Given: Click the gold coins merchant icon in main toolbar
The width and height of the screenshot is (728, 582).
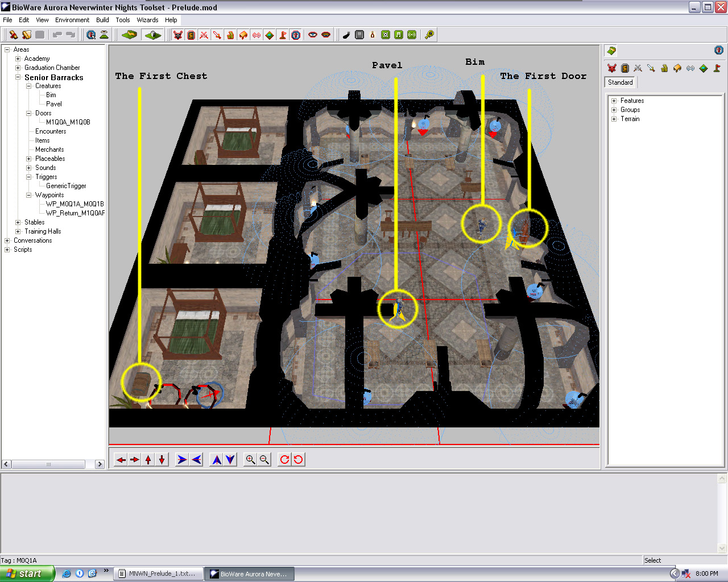Looking at the screenshot, I should click(230, 35).
